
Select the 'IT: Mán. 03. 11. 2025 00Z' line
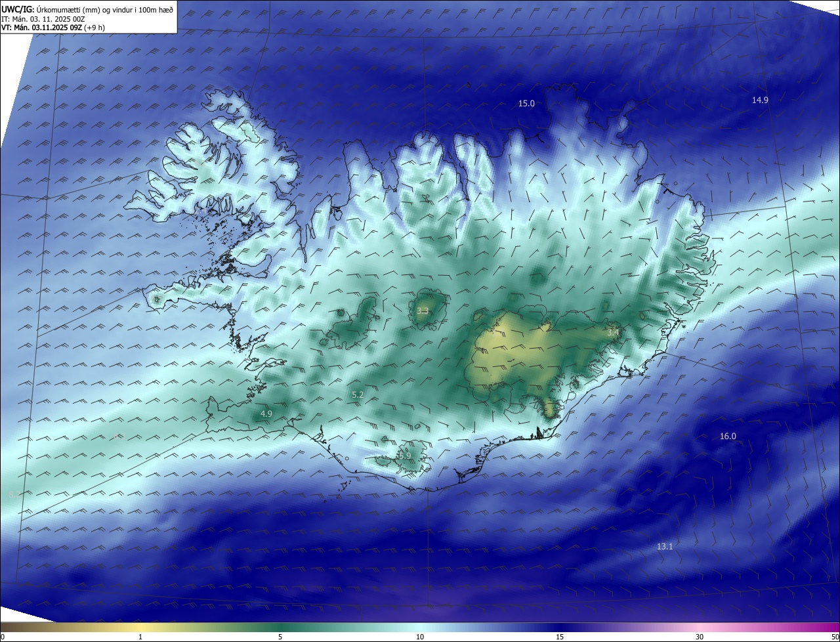click(x=43, y=19)
